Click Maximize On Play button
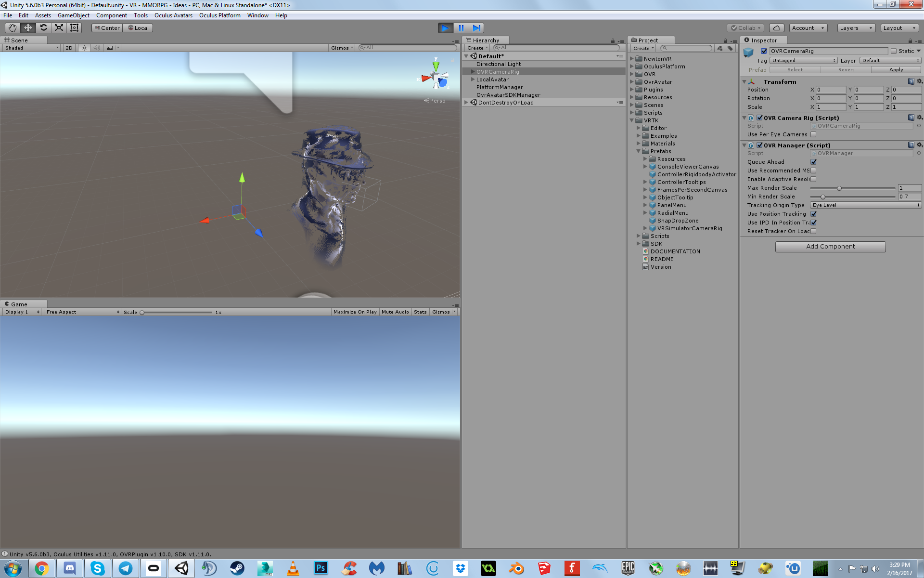This screenshot has width=924, height=578. pyautogui.click(x=355, y=312)
